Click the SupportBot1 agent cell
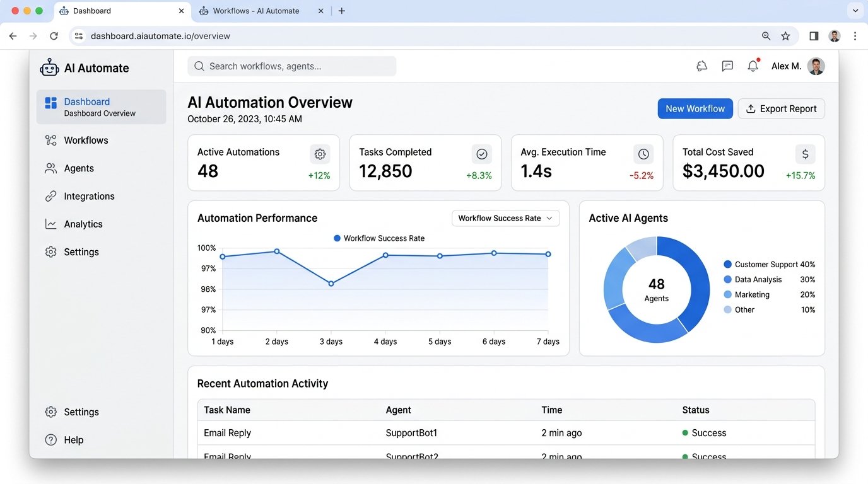868x484 pixels. pos(411,433)
